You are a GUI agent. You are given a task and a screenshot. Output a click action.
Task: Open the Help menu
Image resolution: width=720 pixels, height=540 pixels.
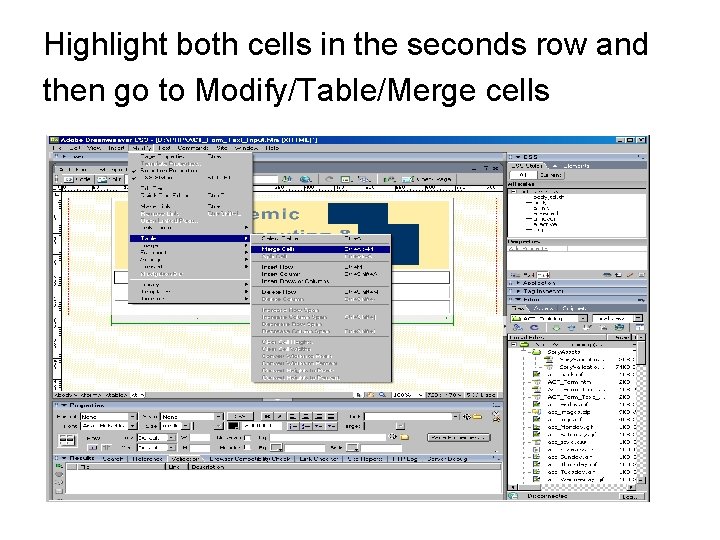[272, 148]
